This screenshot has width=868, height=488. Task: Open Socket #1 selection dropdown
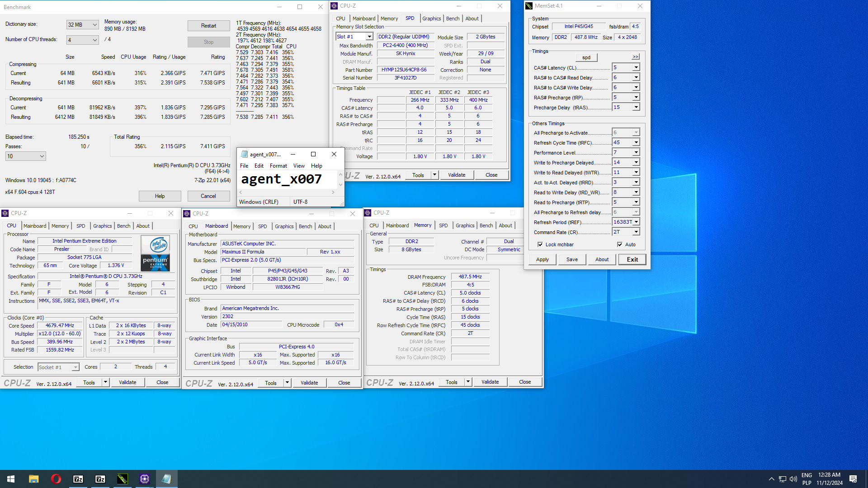[x=58, y=367]
